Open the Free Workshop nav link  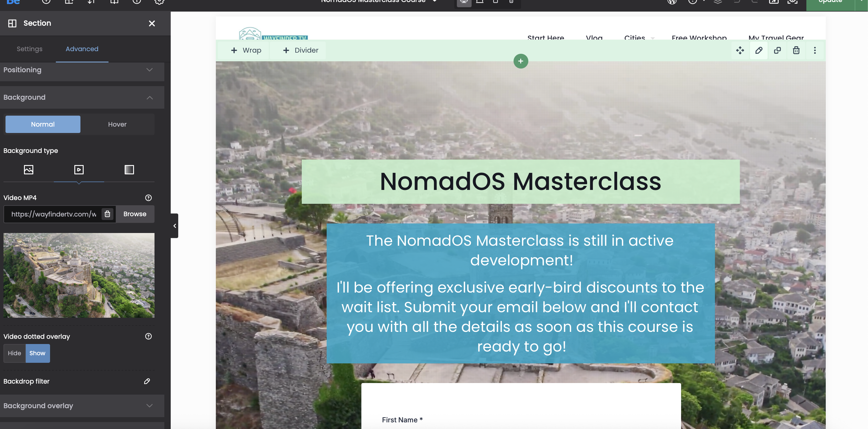[x=699, y=37]
